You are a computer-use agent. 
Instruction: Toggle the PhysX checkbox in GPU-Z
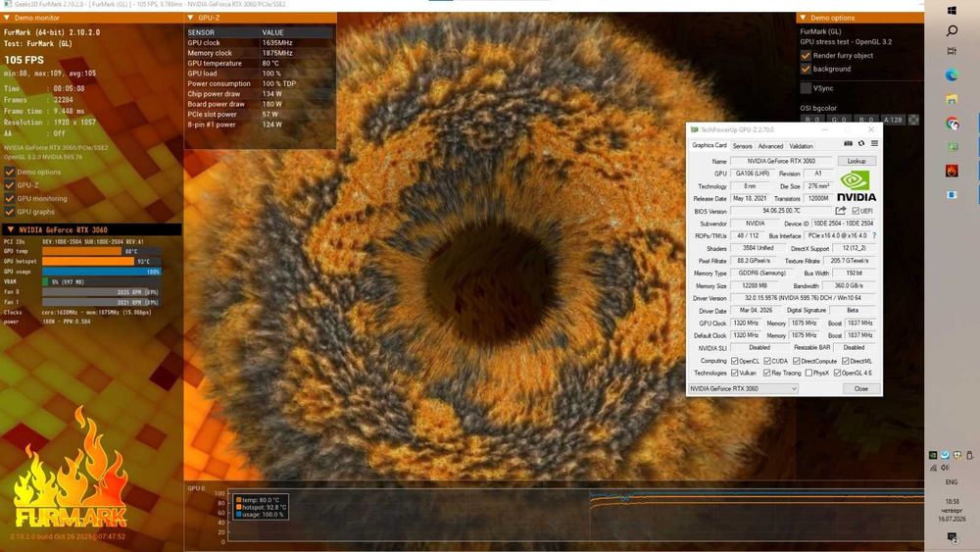(x=808, y=374)
